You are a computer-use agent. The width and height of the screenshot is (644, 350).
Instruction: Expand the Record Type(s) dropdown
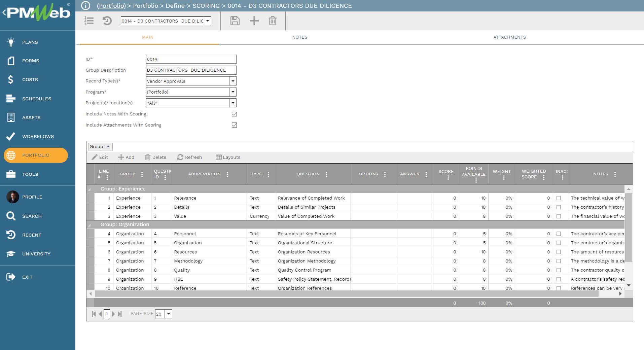tap(232, 81)
